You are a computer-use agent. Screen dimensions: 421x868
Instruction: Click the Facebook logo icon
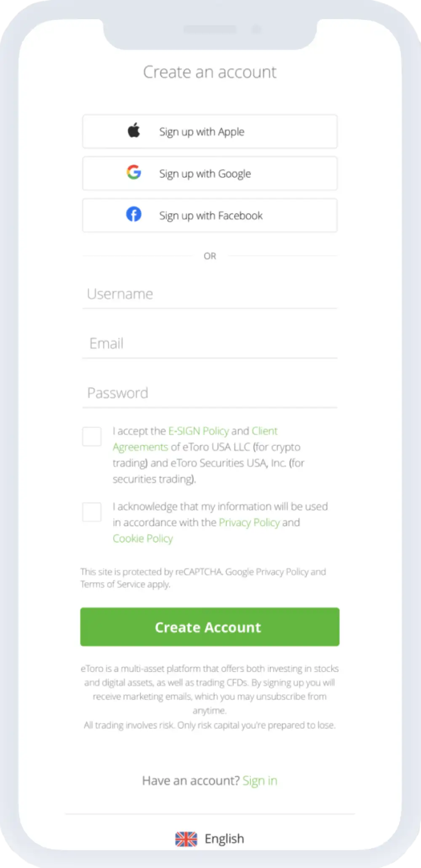coord(134,214)
